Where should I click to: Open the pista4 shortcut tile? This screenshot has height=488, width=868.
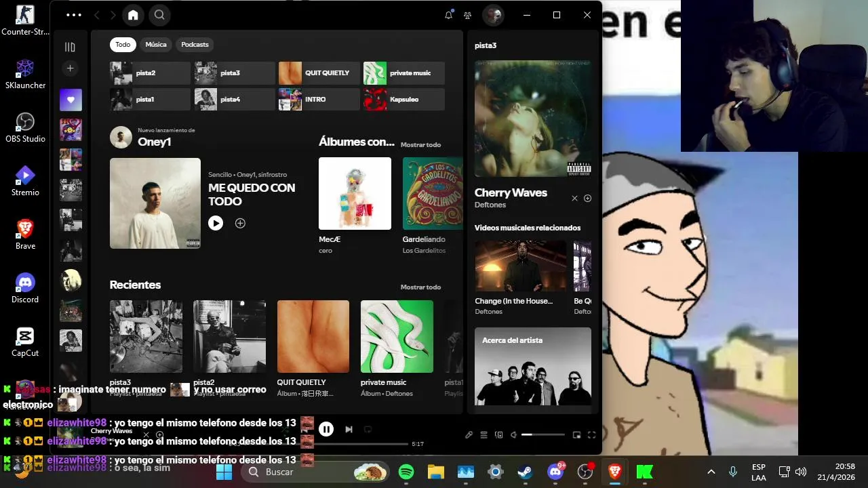click(x=235, y=100)
